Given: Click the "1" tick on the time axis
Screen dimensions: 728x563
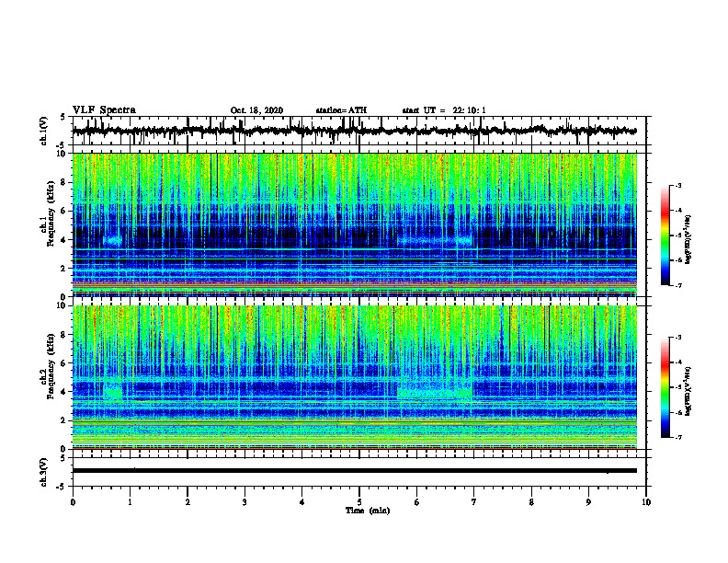Looking at the screenshot, I should pos(130,502).
